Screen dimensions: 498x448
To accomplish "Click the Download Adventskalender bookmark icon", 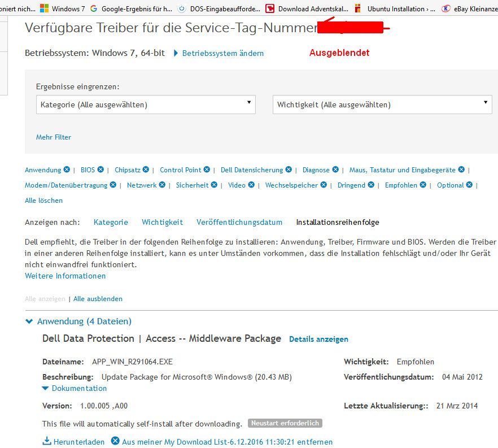I will 270,8.
